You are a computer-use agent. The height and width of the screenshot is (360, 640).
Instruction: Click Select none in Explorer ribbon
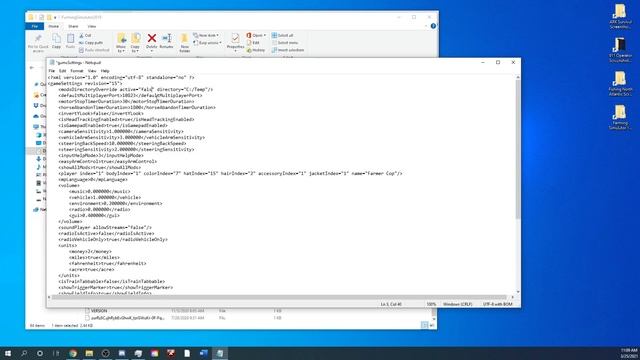click(285, 43)
